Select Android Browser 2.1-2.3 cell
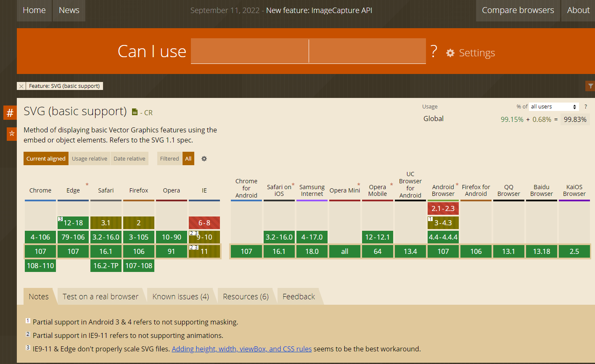 [443, 208]
